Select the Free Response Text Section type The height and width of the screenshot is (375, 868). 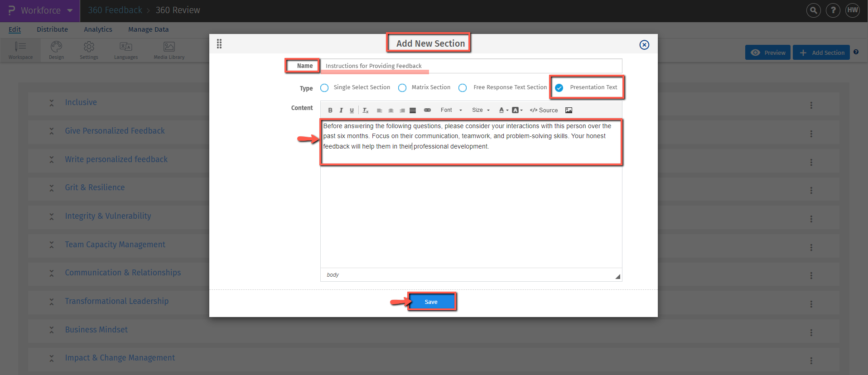click(463, 88)
